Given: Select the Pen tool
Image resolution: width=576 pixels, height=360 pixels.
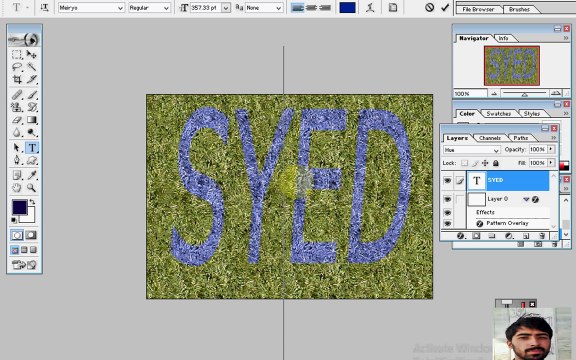Looking at the screenshot, I should coord(17,160).
